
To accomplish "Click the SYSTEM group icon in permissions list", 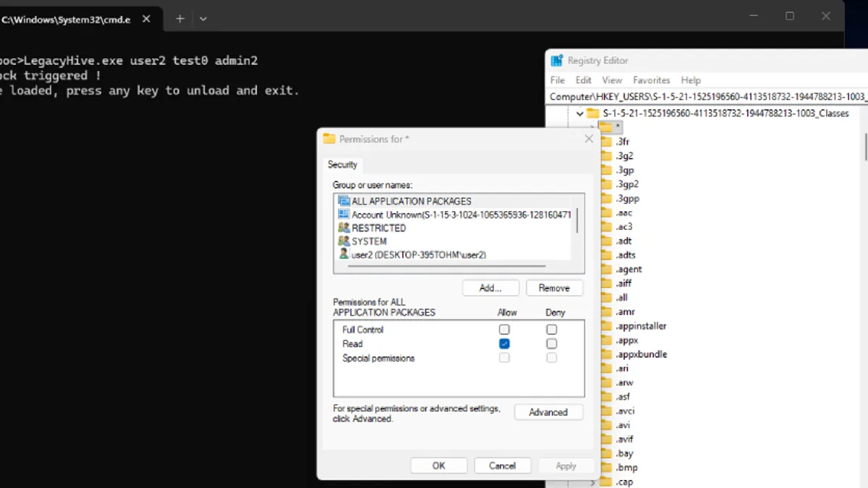I will coord(344,241).
